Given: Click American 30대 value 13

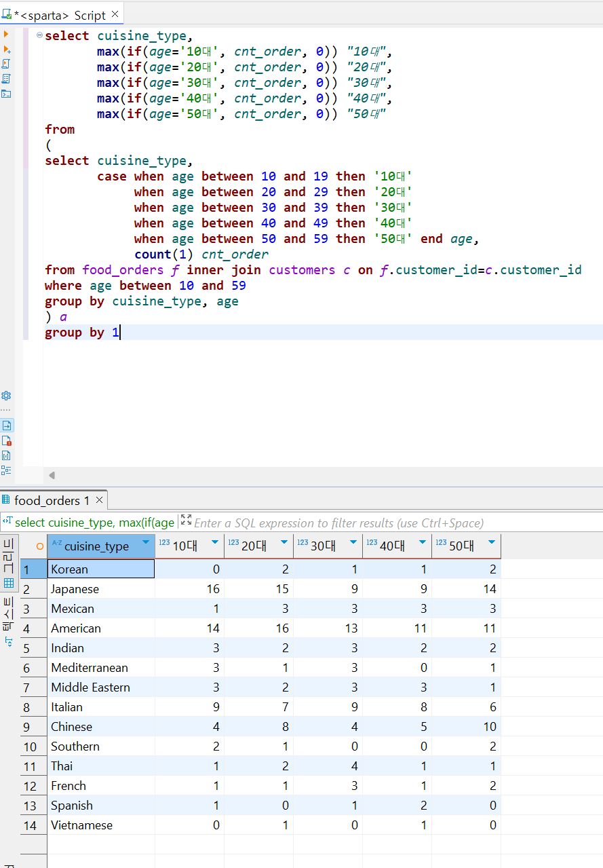Looking at the screenshot, I should tap(328, 628).
